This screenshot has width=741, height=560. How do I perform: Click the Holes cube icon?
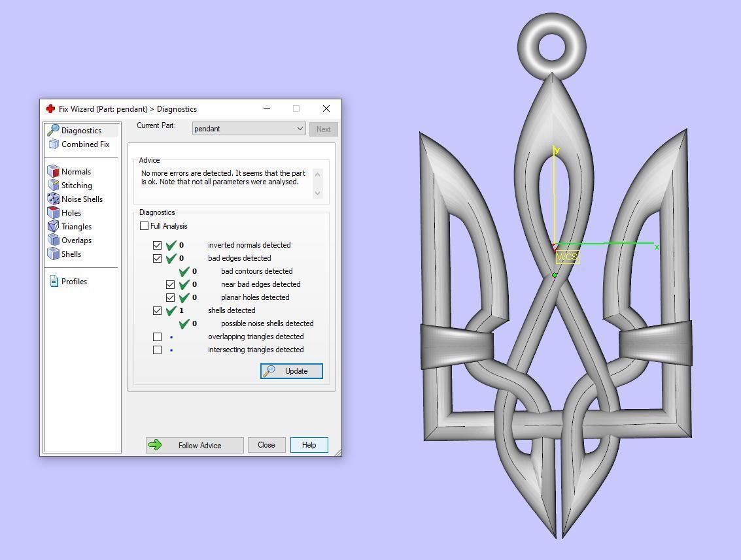pyautogui.click(x=54, y=212)
